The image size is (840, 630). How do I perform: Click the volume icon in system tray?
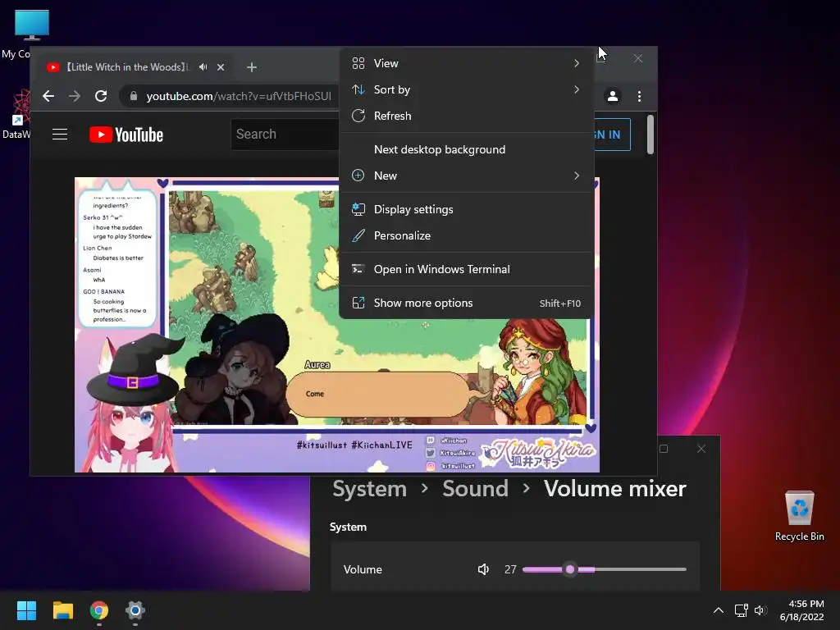(x=760, y=610)
